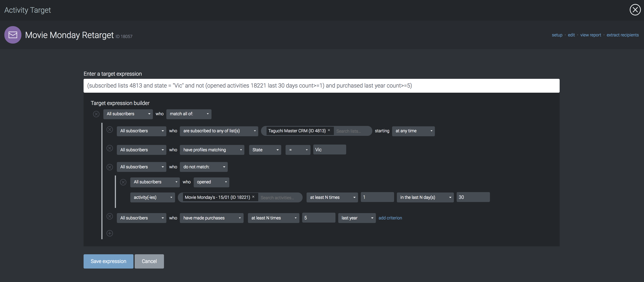Remove the top-level match all of group
Image resolution: width=644 pixels, height=282 pixels.
96,114
